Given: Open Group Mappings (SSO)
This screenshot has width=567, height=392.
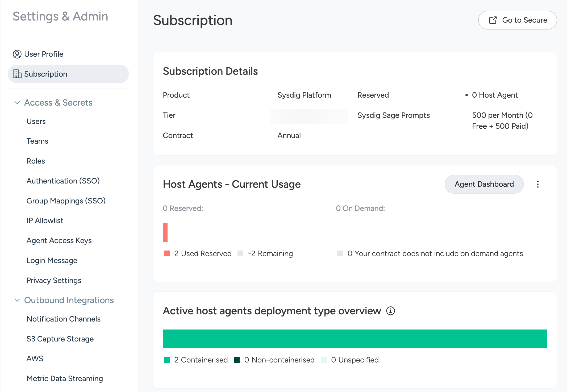Looking at the screenshot, I should point(66,201).
